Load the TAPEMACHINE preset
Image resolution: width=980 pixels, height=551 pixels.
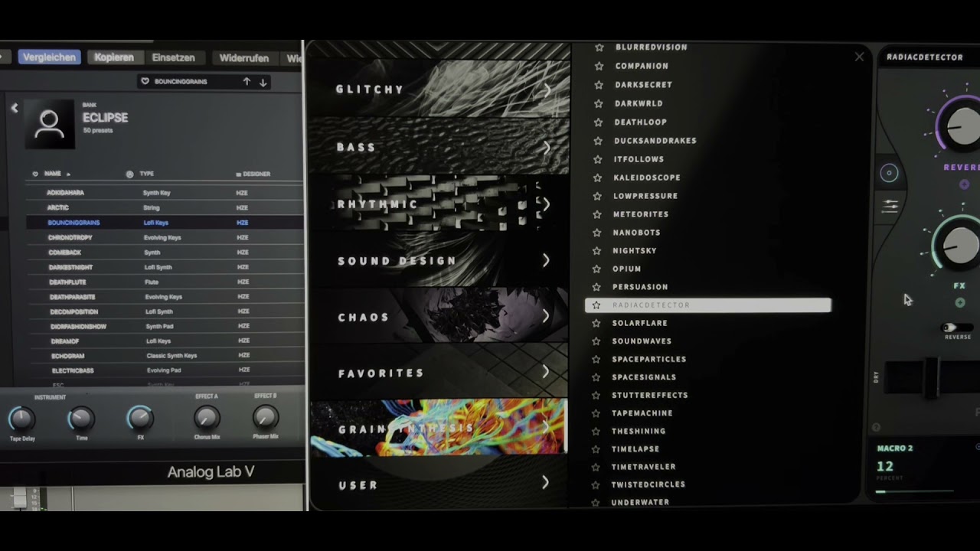pos(642,413)
